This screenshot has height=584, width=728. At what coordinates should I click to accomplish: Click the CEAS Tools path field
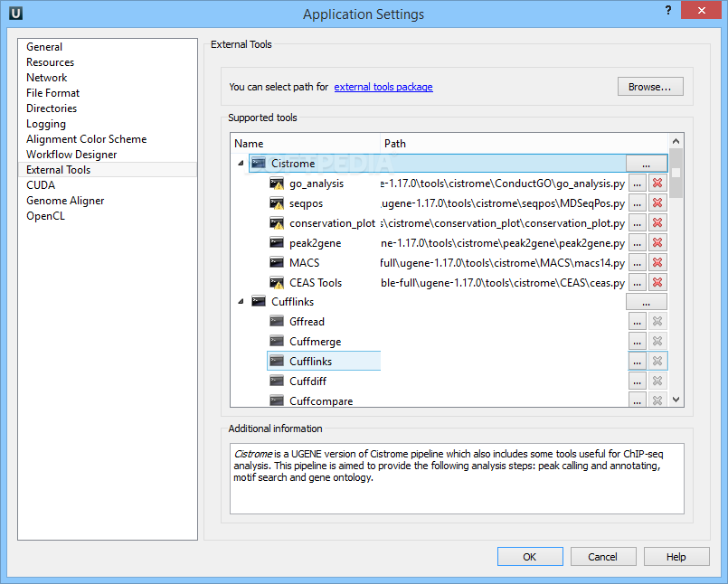coord(504,283)
